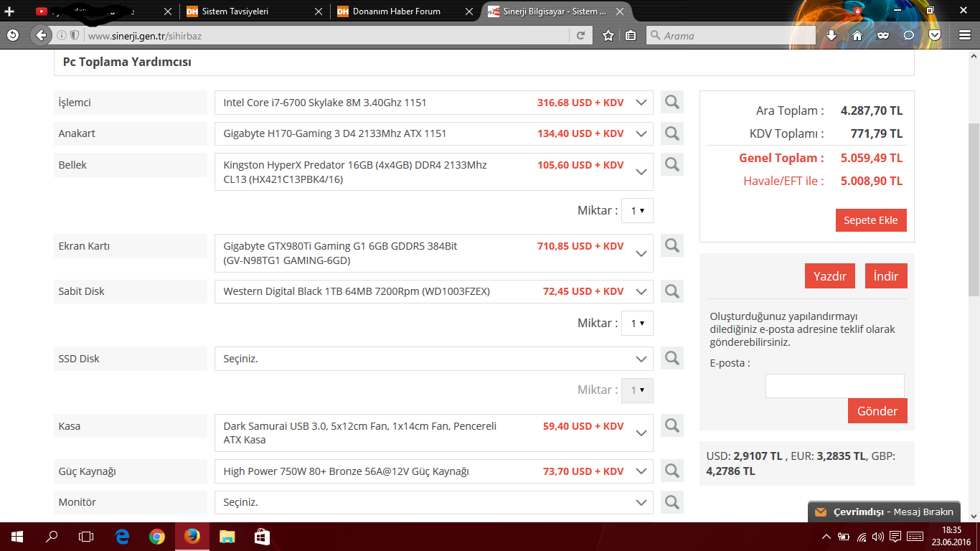
Task: Click the magnifier icon for Ekran Kartı row
Action: pos(672,246)
